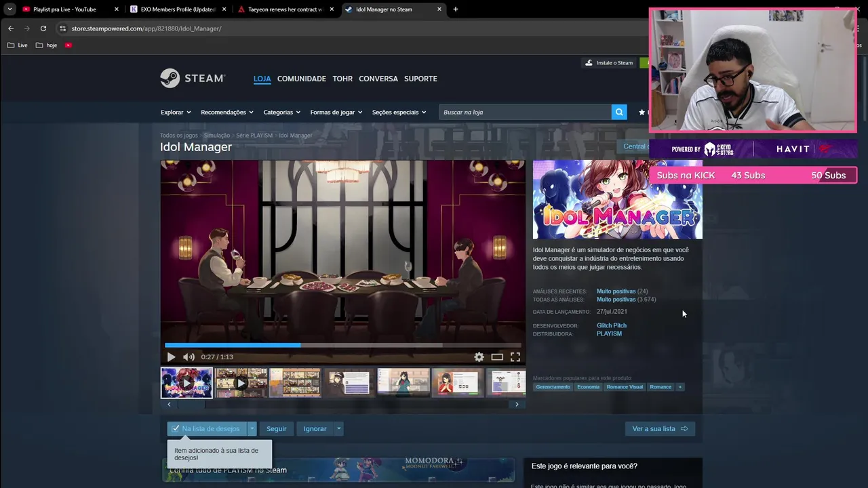Select the third screenshot thumbnail

(x=295, y=383)
